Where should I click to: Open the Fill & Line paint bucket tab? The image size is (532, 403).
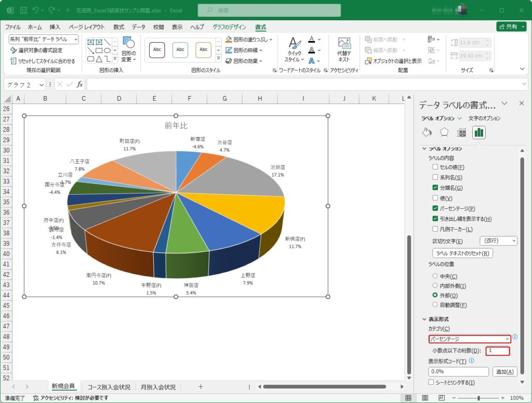point(427,132)
